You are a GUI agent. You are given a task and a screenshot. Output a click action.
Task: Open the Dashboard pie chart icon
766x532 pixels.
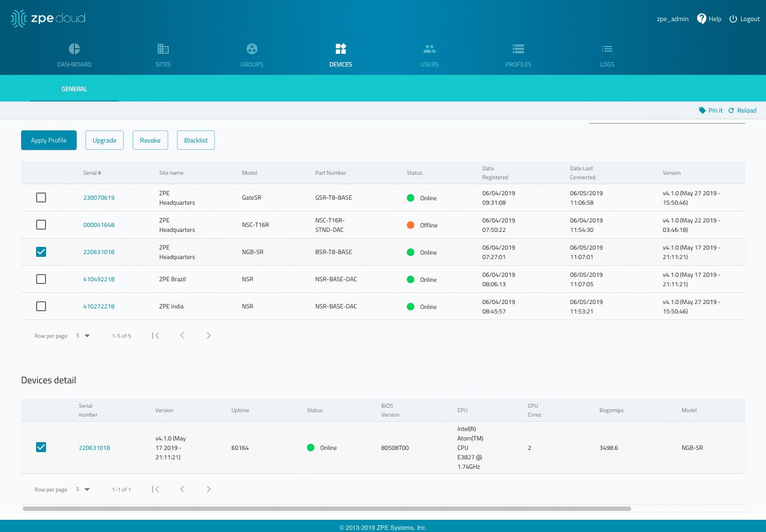(74, 49)
